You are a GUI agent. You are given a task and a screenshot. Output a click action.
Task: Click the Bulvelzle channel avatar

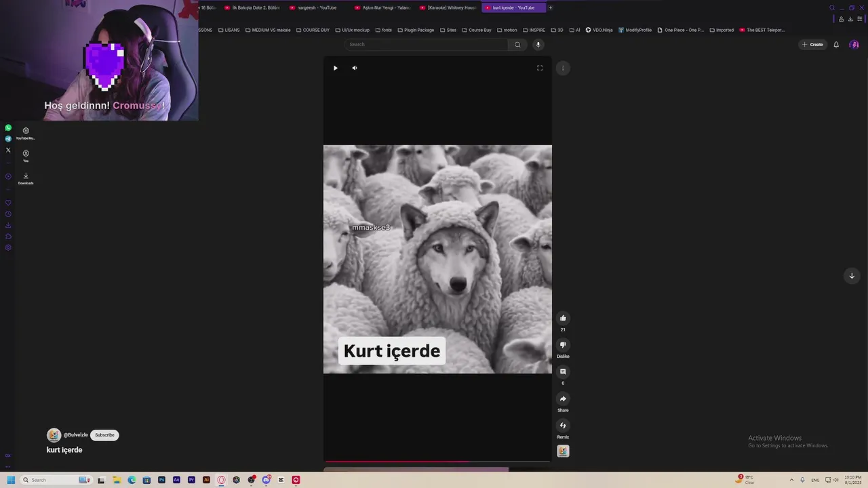click(x=54, y=435)
